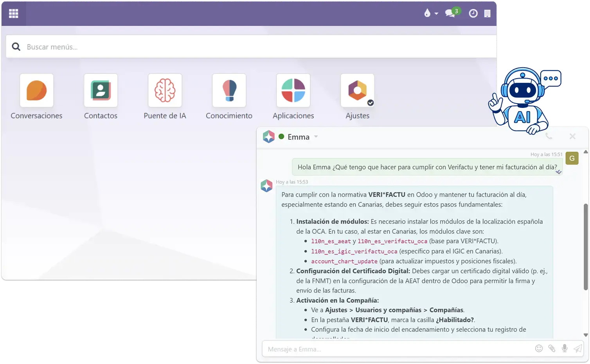Click the chat scrollbar down arrow

tap(586, 335)
